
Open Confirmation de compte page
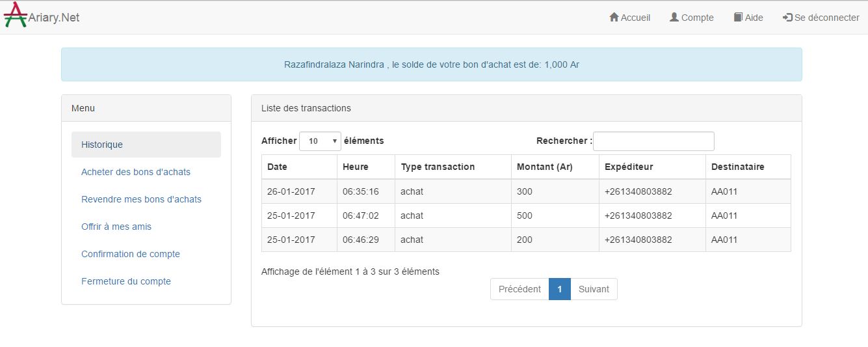[131, 254]
